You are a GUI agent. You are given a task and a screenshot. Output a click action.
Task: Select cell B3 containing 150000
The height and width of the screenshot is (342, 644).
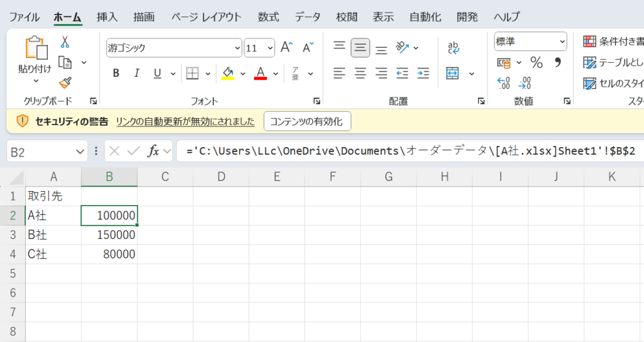point(109,235)
